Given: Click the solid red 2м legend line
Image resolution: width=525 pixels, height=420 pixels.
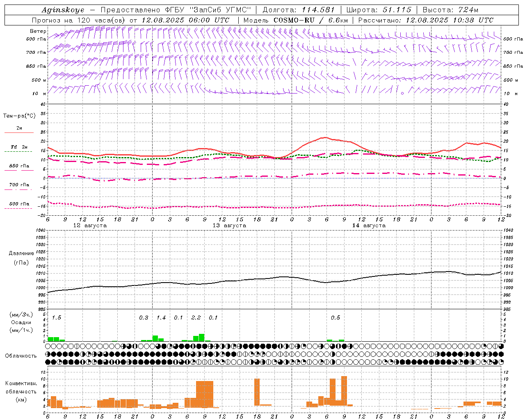Looking at the screenshot, I should 19,133.
